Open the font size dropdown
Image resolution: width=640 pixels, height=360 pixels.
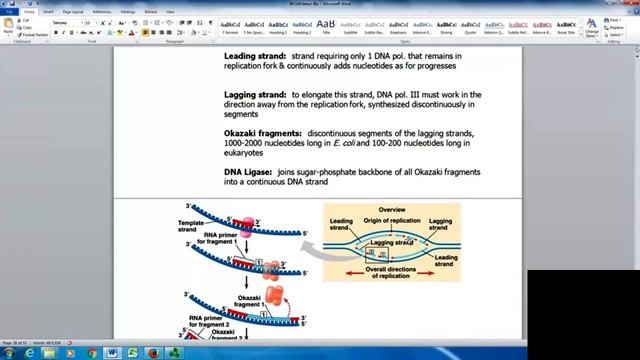[x=96, y=23]
